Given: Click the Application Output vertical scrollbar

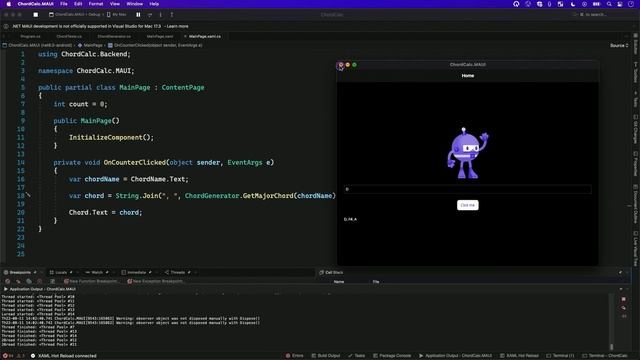Looking at the screenshot, I should tap(611, 322).
